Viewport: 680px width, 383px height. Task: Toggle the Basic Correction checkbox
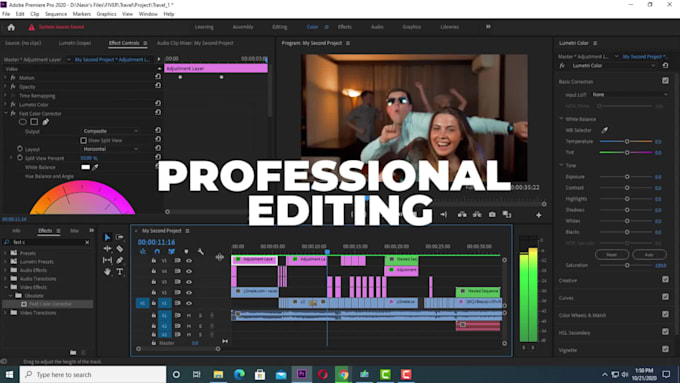point(665,81)
